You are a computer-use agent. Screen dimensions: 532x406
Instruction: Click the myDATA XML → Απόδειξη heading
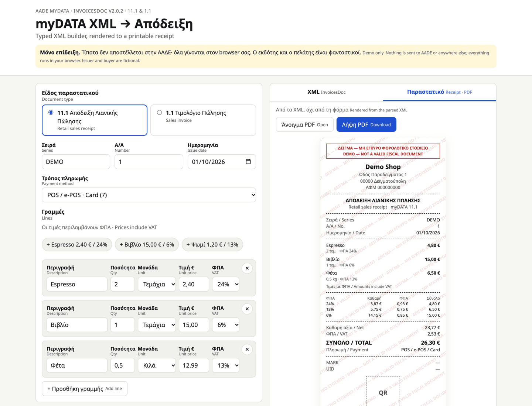(114, 24)
